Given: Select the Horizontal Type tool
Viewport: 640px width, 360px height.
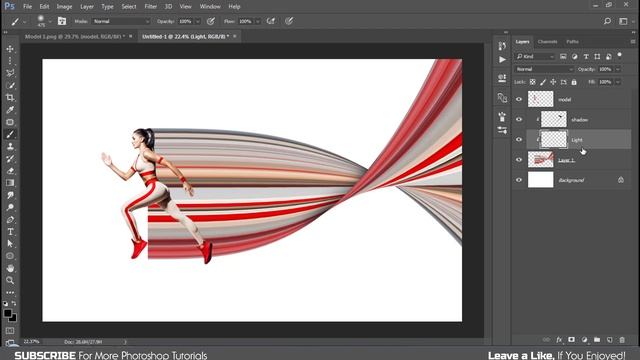Looking at the screenshot, I should [10, 232].
